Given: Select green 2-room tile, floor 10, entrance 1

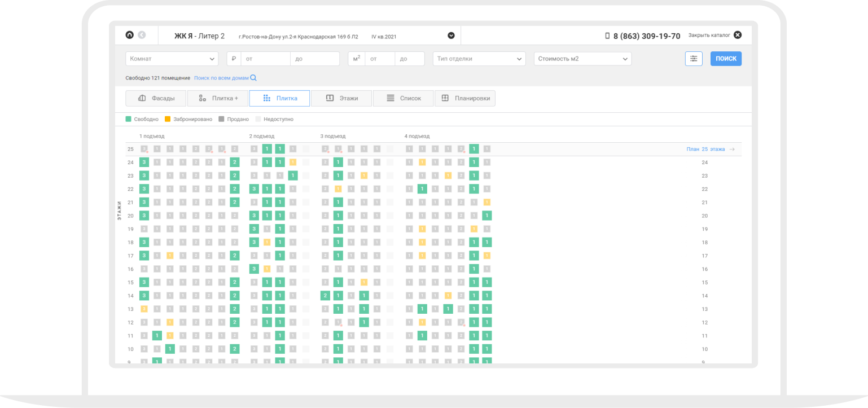Looking at the screenshot, I should coord(235,349).
